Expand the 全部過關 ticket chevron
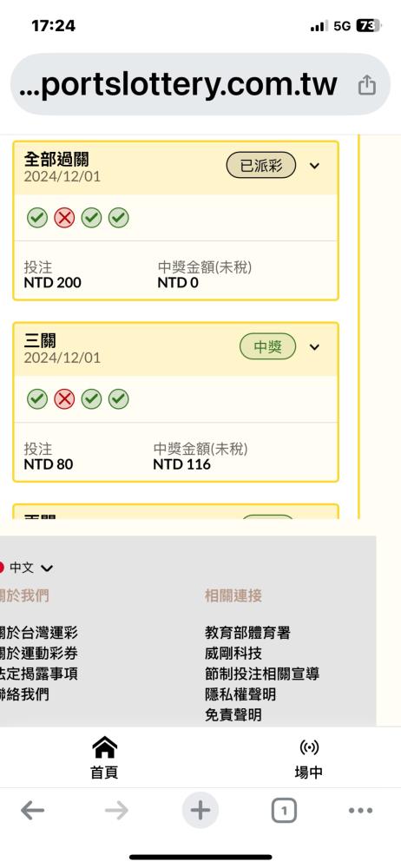401x868 pixels. (x=314, y=166)
